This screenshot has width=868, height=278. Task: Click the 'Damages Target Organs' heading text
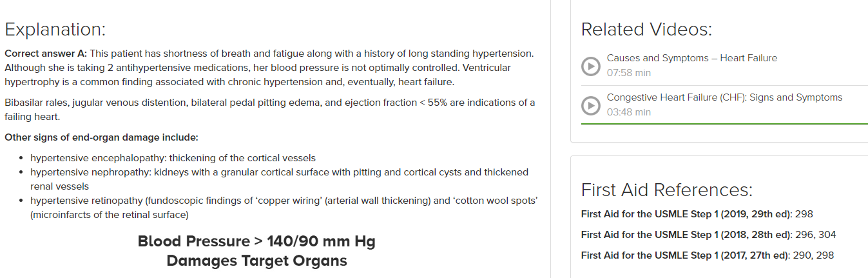[x=256, y=261]
